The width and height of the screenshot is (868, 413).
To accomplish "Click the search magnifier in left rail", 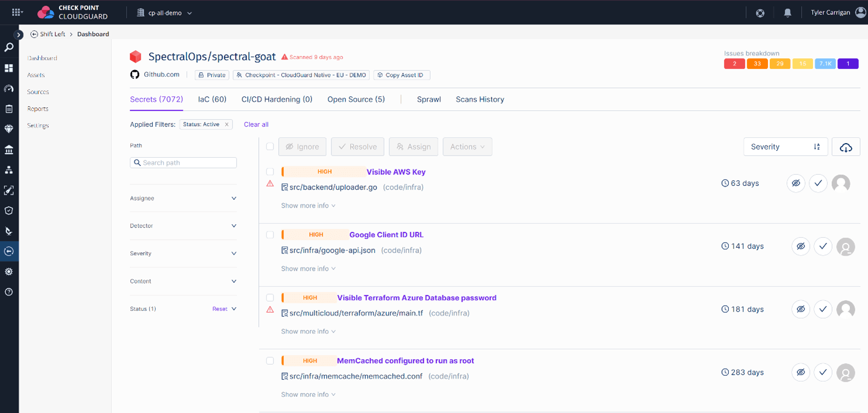I will pyautogui.click(x=9, y=47).
